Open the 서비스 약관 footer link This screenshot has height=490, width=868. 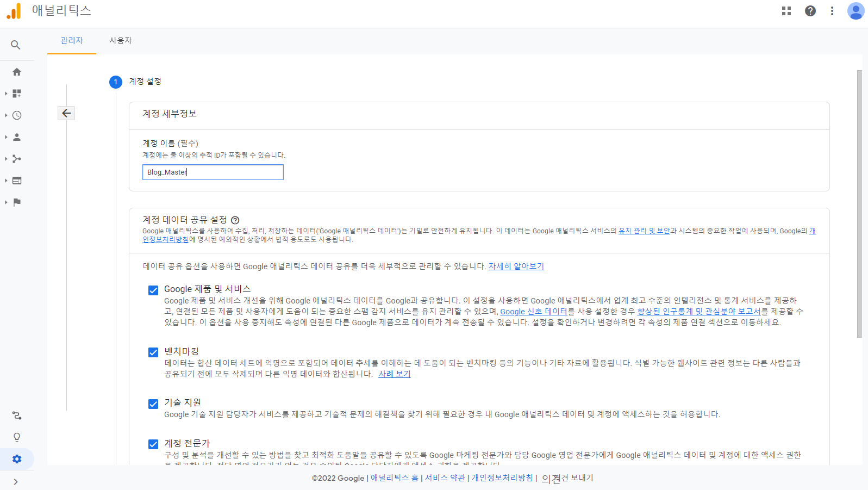click(x=445, y=478)
